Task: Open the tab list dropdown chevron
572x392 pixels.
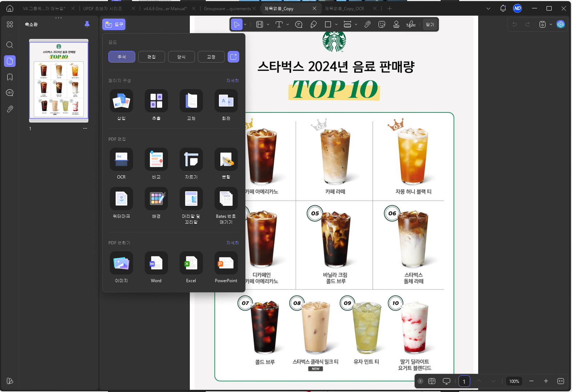Action: point(488,8)
